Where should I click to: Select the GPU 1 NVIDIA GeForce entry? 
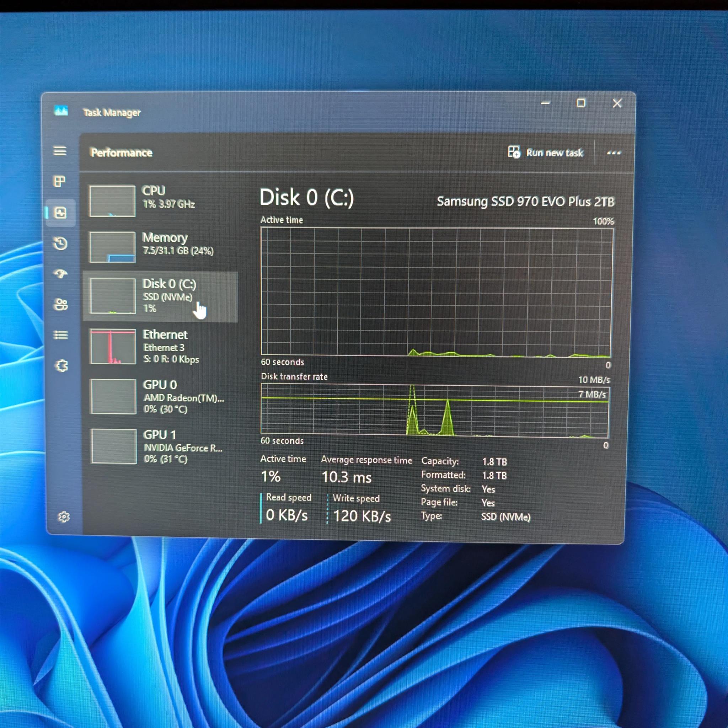tap(161, 446)
